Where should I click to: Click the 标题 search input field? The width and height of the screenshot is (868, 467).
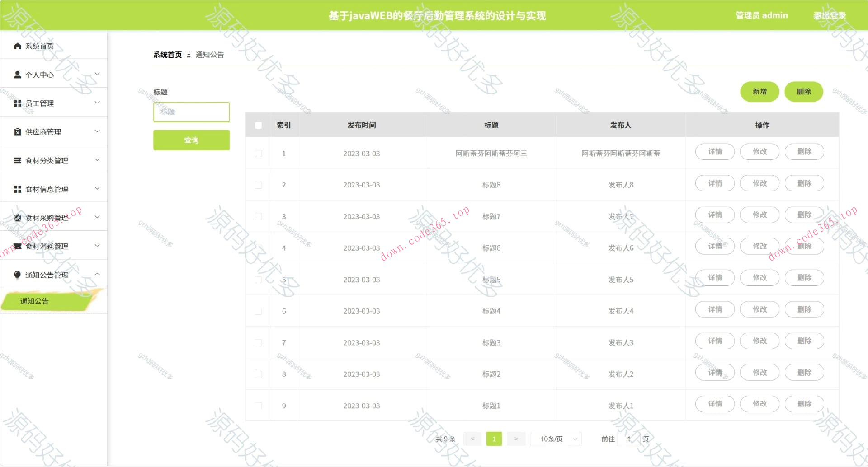pyautogui.click(x=191, y=112)
